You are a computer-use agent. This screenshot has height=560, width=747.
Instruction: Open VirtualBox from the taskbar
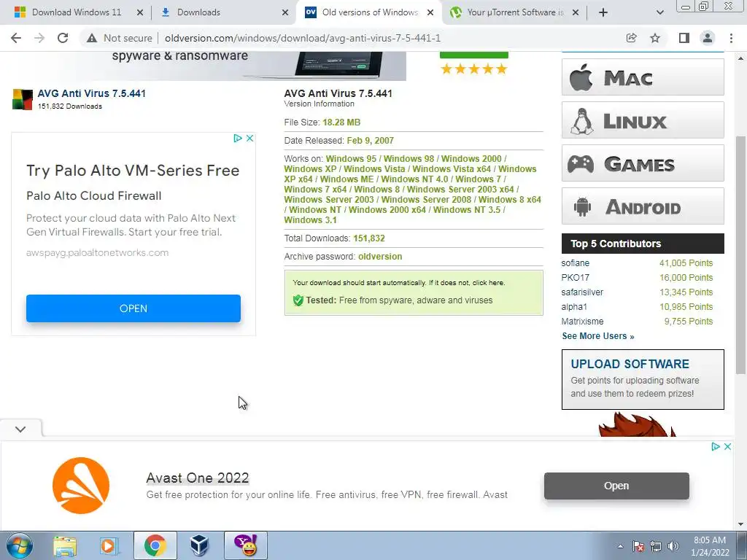[199, 545]
